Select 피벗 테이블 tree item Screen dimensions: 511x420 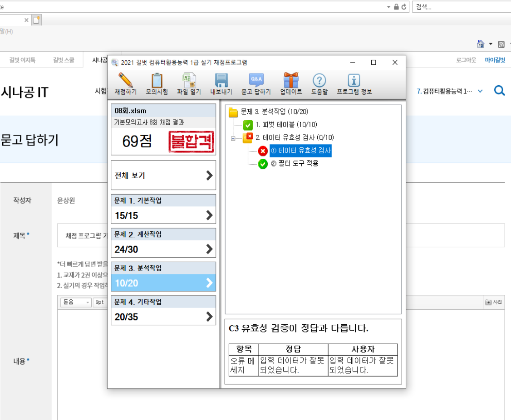[286, 125]
